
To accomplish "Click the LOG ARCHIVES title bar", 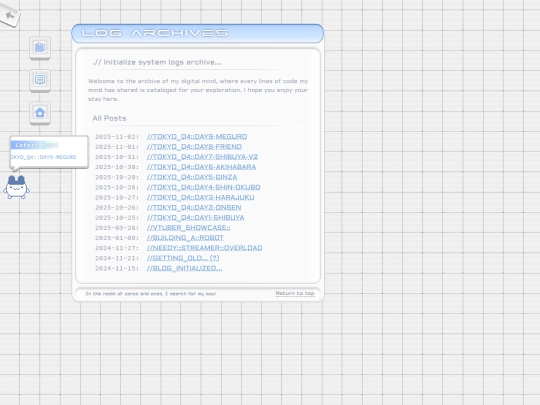I will [x=197, y=33].
